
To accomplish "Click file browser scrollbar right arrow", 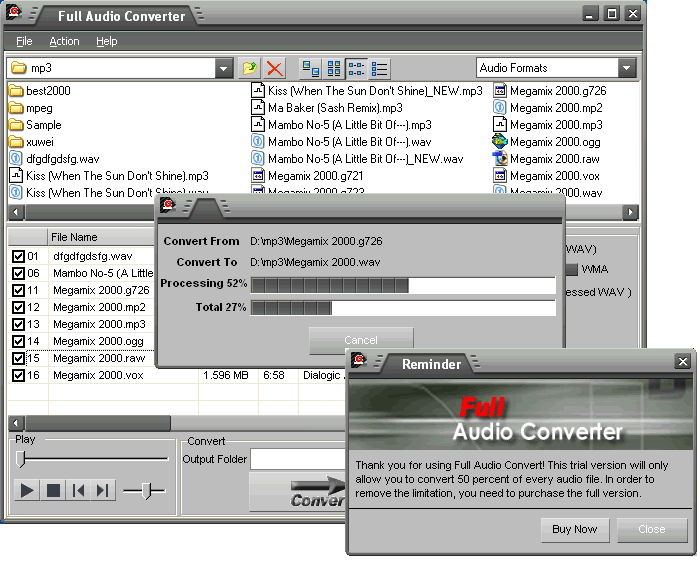I will [630, 212].
